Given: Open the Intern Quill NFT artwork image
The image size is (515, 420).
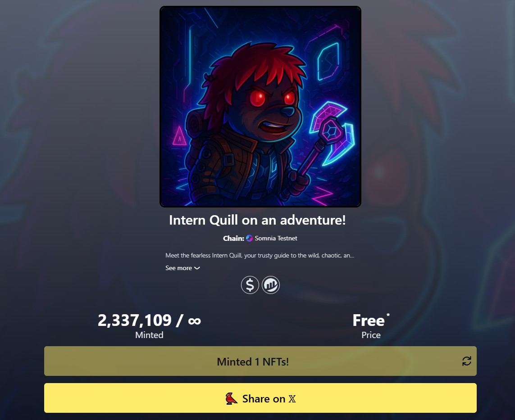Looking at the screenshot, I should [260, 107].
